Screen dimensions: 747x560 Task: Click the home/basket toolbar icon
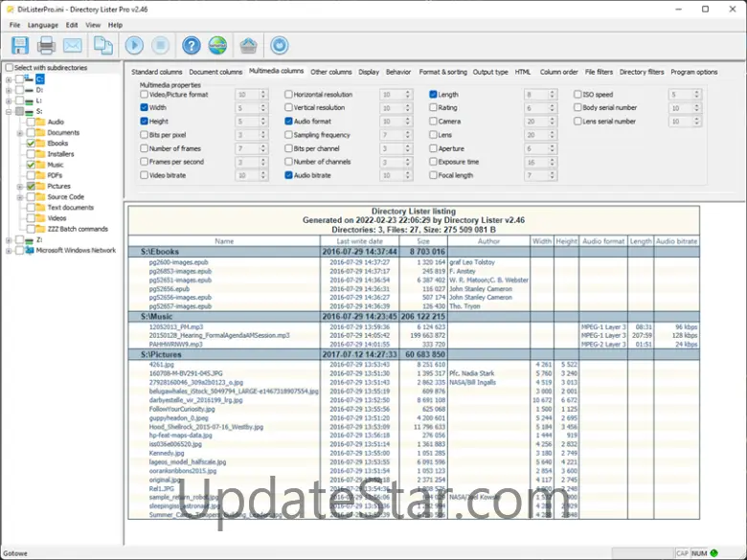click(x=249, y=46)
